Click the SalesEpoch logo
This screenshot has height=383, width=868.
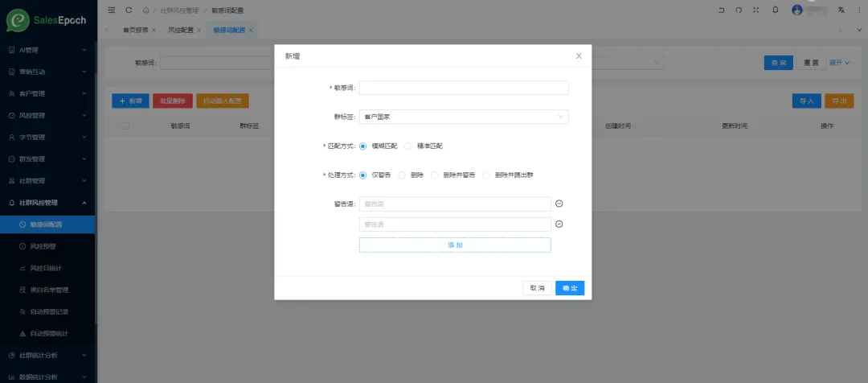(47, 20)
